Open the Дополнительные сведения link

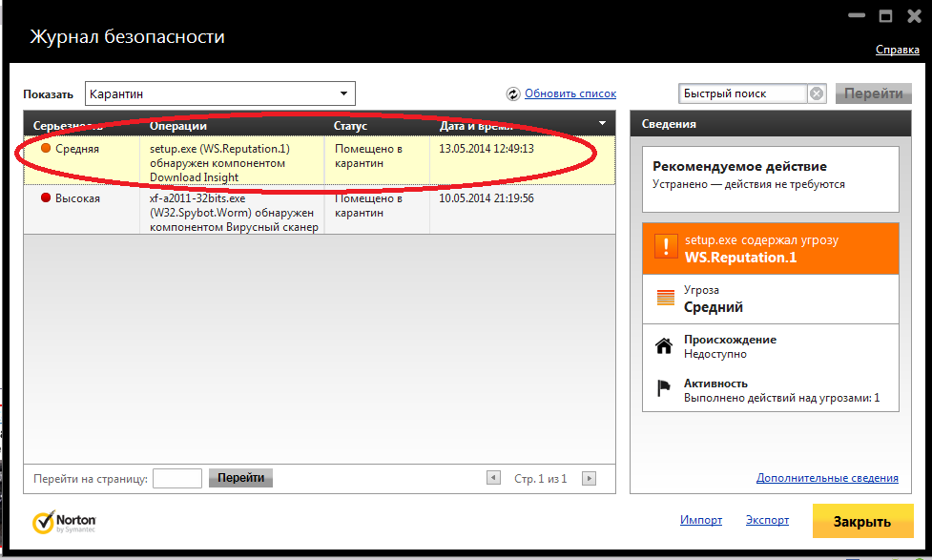(x=827, y=477)
